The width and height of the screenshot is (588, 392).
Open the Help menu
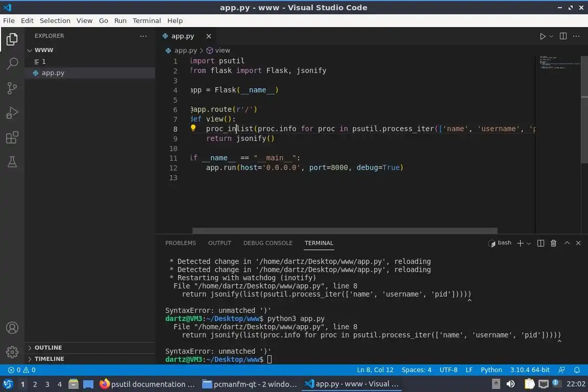(x=175, y=20)
